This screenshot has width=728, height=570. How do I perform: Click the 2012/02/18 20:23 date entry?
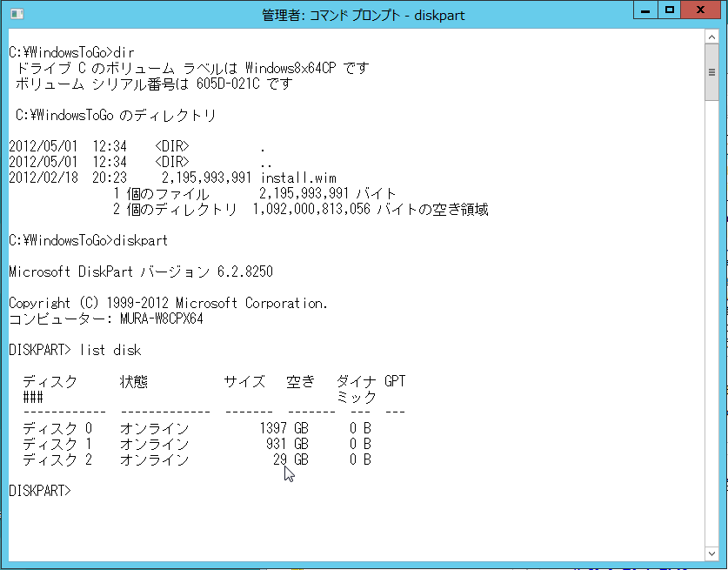point(68,178)
